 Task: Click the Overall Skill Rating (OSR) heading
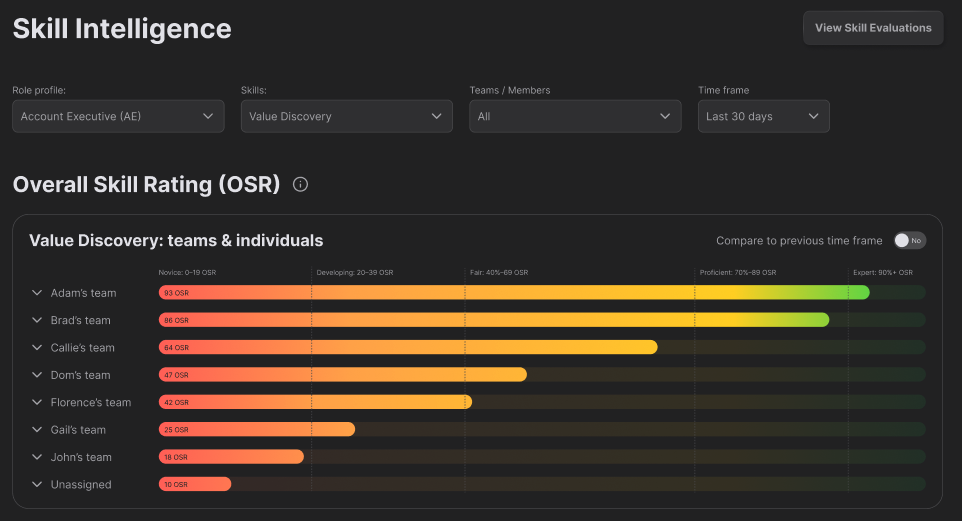pyautogui.click(x=146, y=184)
